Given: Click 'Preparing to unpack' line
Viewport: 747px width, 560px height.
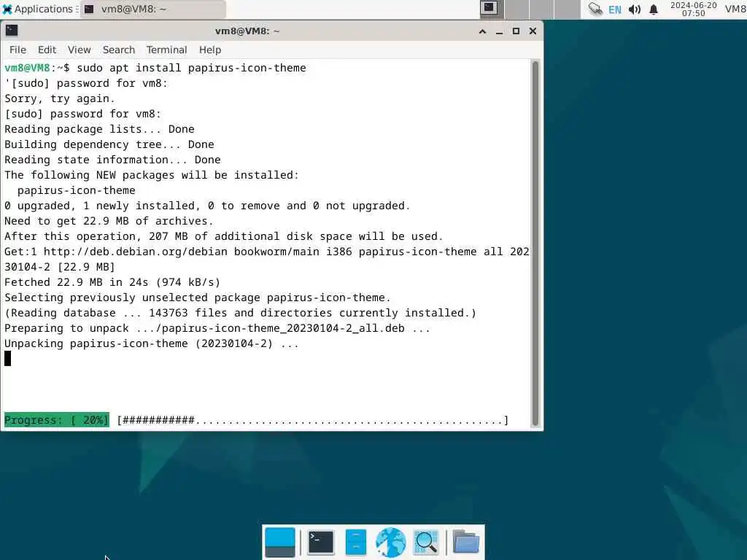Looking at the screenshot, I should tap(217, 328).
